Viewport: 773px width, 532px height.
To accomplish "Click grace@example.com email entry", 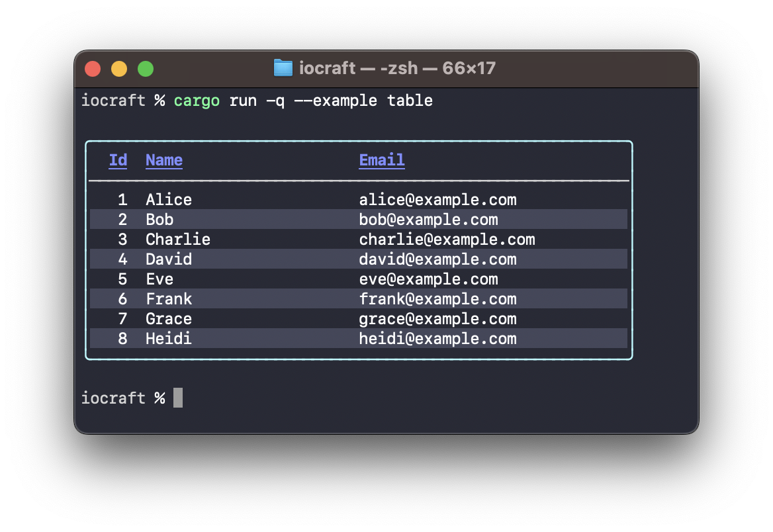I will pyautogui.click(x=437, y=319).
